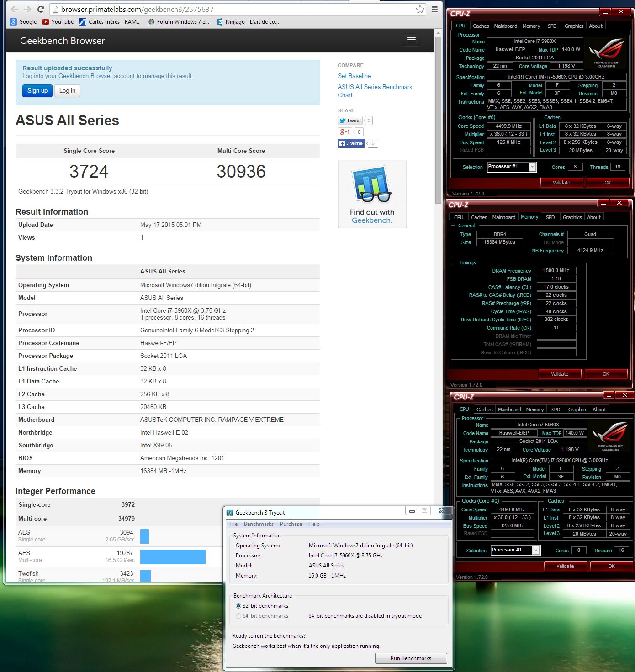Open the Help menu in Geekbench Tryout
The height and width of the screenshot is (672, 635).
[314, 524]
